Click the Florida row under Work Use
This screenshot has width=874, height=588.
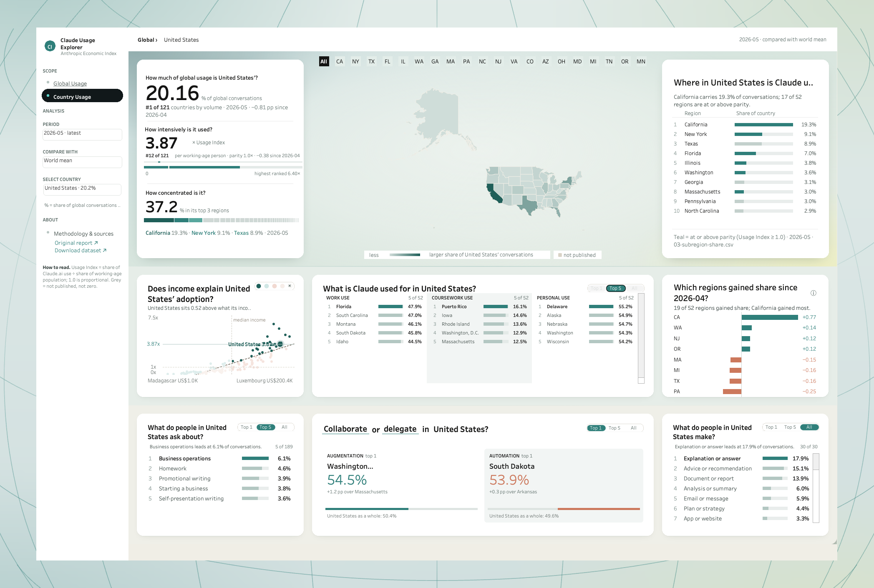375,307
